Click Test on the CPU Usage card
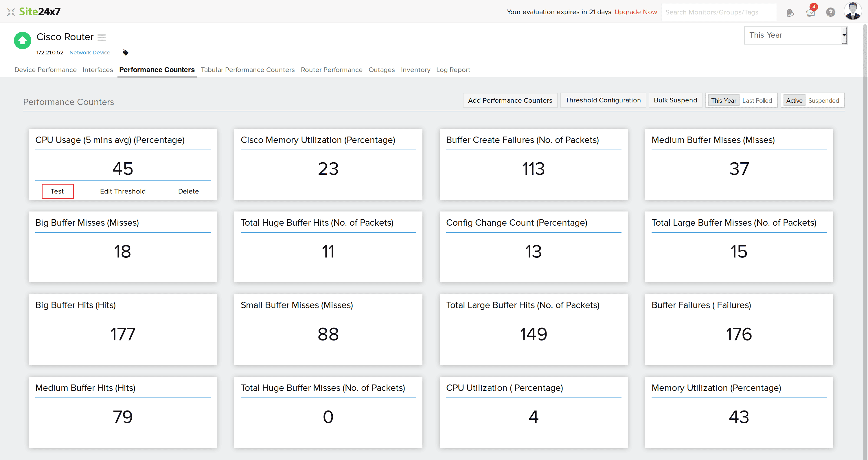This screenshot has height=460, width=868. pyautogui.click(x=57, y=192)
